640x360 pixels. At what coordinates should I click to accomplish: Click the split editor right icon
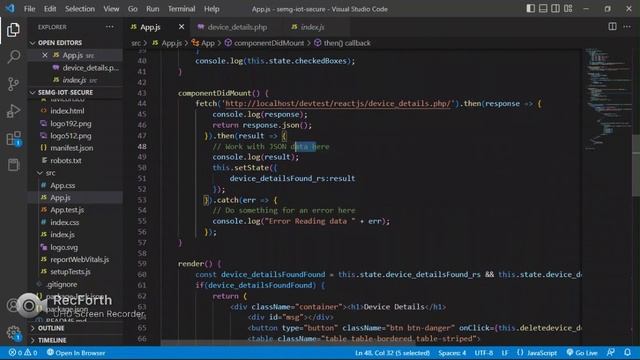(x=612, y=27)
